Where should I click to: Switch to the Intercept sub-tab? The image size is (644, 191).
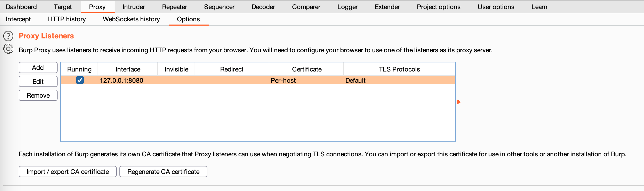click(18, 19)
